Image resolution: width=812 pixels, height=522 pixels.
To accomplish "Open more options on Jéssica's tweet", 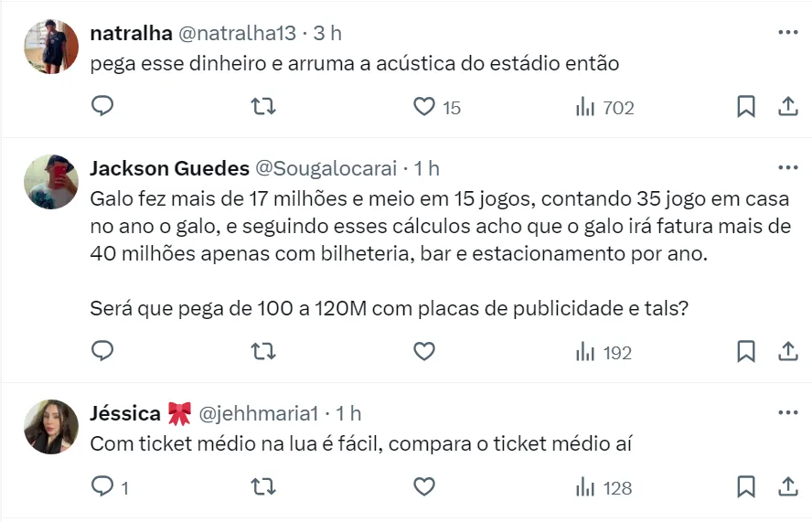I will point(787,413).
